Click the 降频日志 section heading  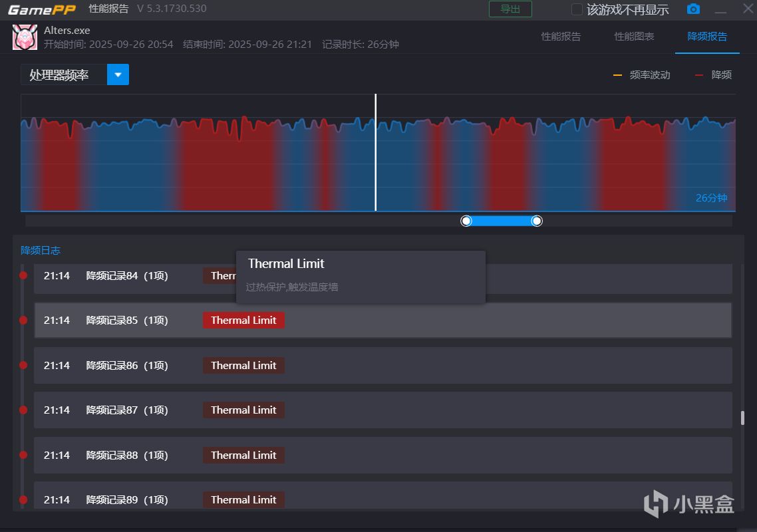tap(41, 251)
